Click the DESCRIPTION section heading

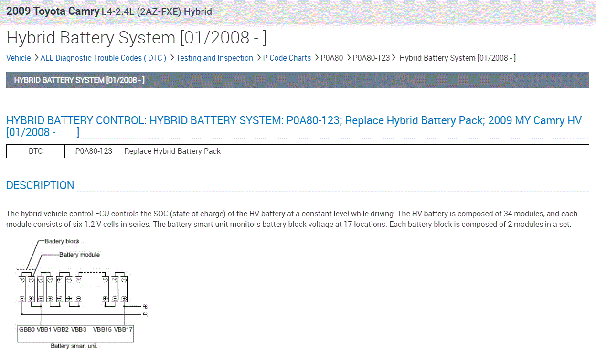(40, 185)
